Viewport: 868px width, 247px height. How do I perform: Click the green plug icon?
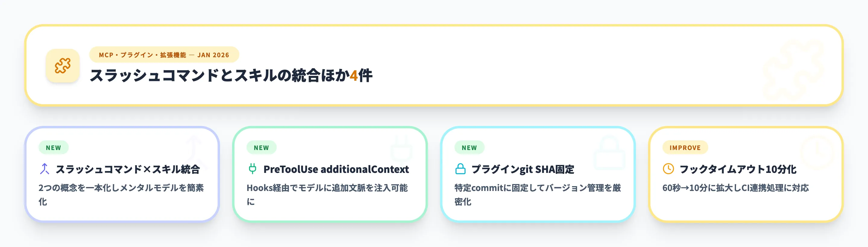coord(252,169)
